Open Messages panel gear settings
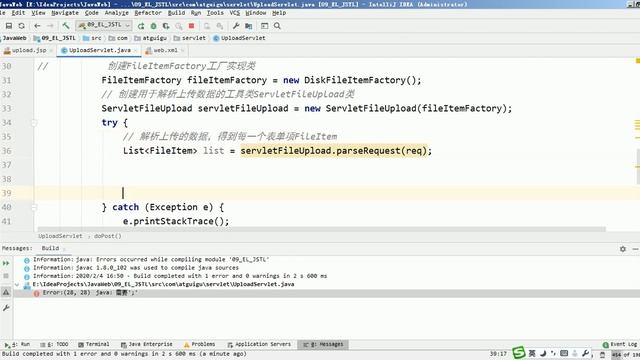 (x=623, y=249)
